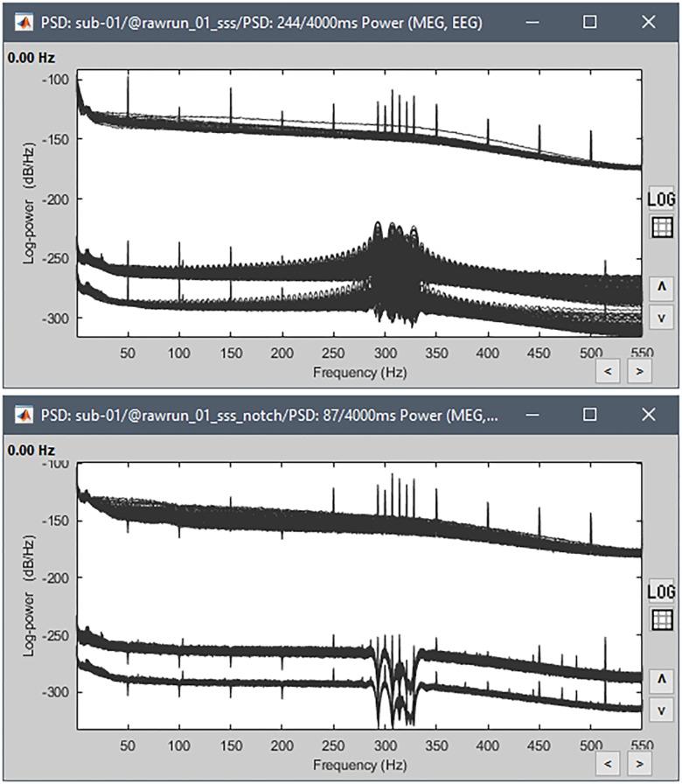Toggle grid display icon in the notch PSD window
Image resolution: width=682 pixels, height=784 pixels.
tap(662, 619)
